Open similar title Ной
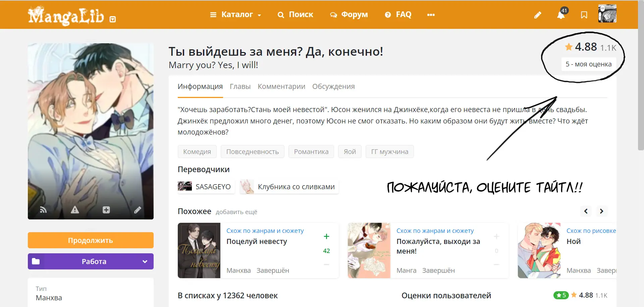The width and height of the screenshot is (644, 307). pyautogui.click(x=574, y=242)
